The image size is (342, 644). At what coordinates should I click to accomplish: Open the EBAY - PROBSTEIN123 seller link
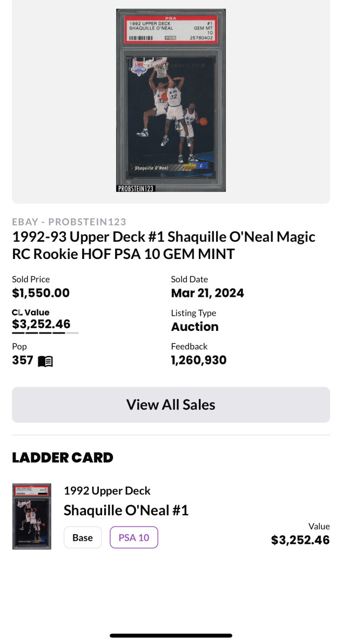tap(69, 222)
